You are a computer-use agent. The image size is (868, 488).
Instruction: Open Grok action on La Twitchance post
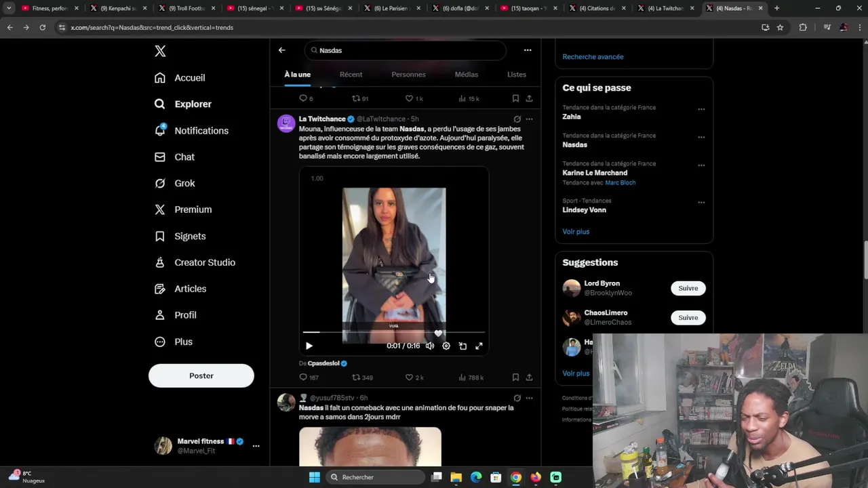(x=517, y=119)
